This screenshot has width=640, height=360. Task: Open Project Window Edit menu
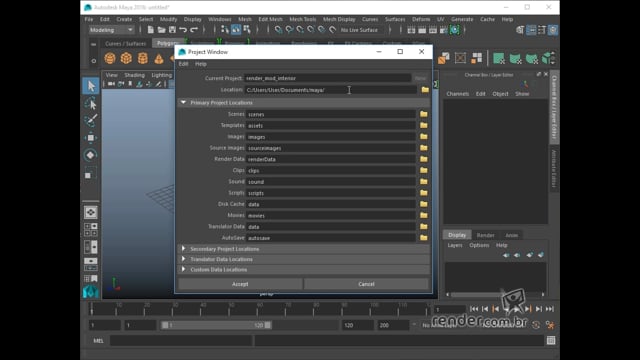pyautogui.click(x=183, y=64)
